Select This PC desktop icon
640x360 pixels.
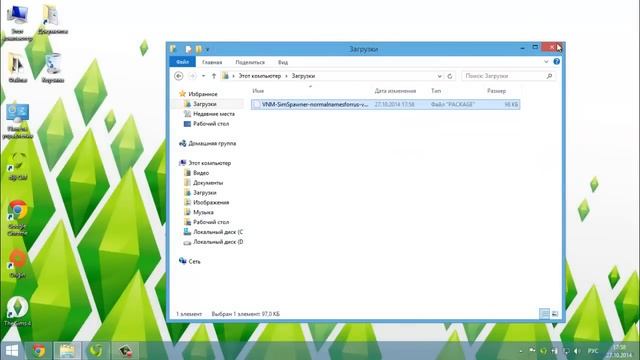tap(17, 22)
